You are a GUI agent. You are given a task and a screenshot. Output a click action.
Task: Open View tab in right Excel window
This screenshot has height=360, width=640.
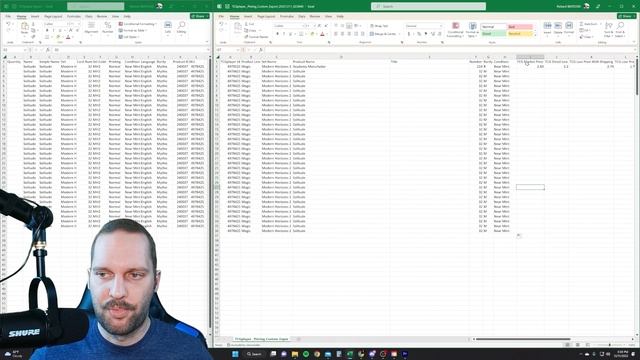[x=328, y=16]
